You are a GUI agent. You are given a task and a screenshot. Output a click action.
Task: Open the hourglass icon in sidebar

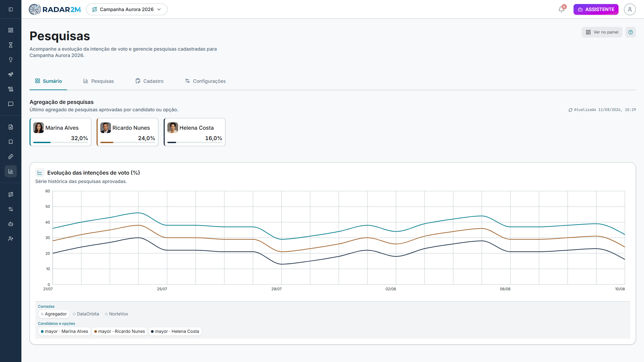tap(11, 45)
